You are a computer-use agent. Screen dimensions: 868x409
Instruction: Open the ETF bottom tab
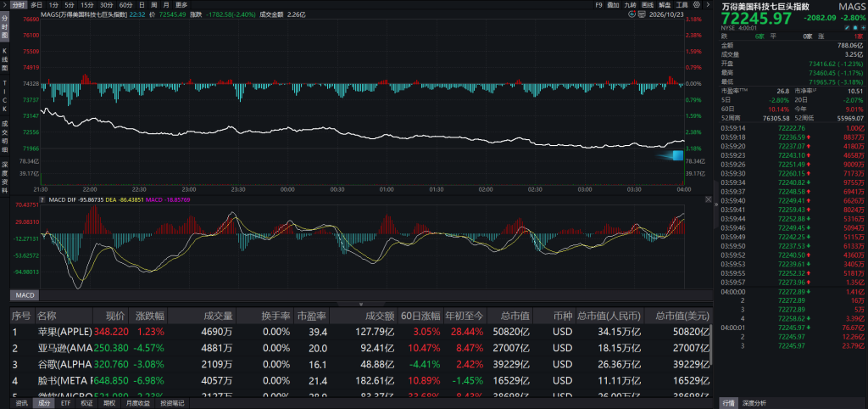point(66,403)
